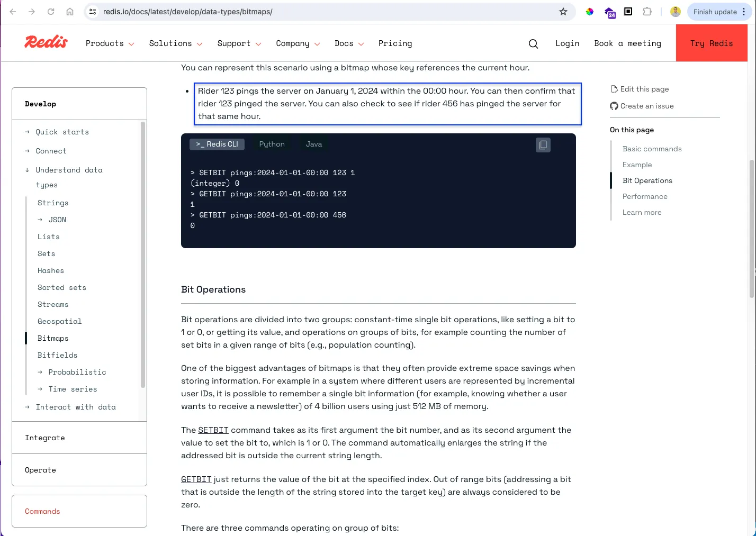The width and height of the screenshot is (756, 536).
Task: Switch to the Java code tab
Action: click(x=314, y=144)
